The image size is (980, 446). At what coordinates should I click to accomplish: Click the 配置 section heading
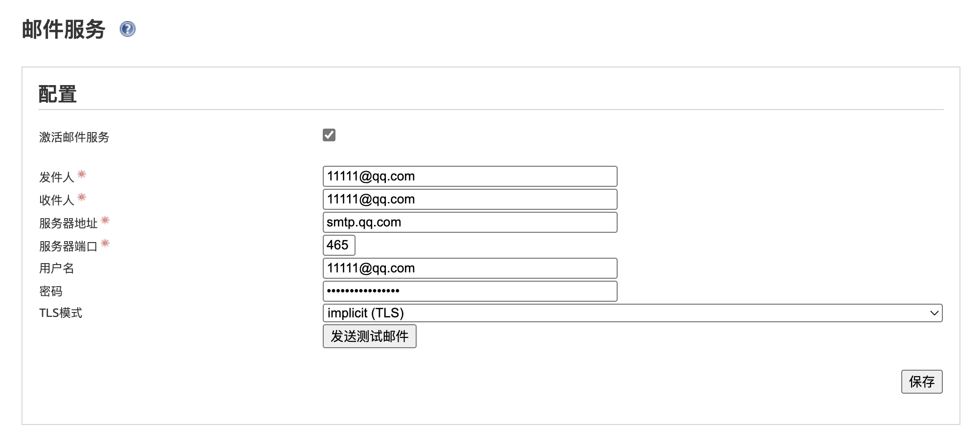click(x=58, y=94)
